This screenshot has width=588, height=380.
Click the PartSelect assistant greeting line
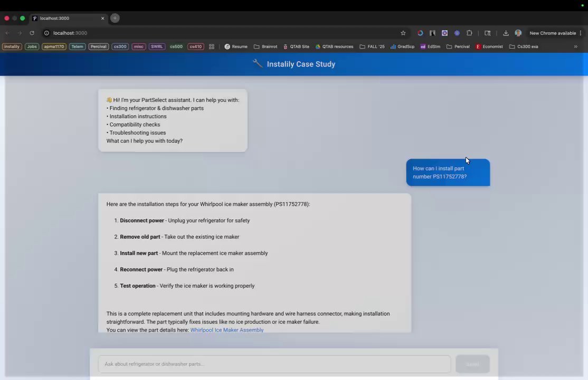tap(173, 100)
